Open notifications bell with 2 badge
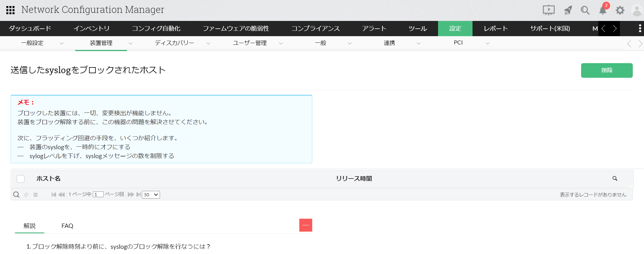The width and height of the screenshot is (644, 254). [x=603, y=10]
